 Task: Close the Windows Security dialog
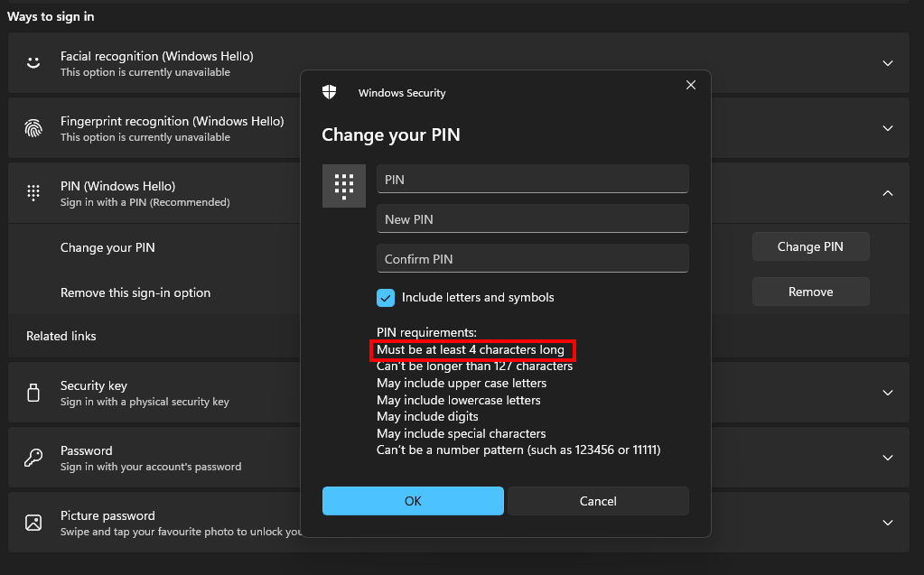pos(691,85)
